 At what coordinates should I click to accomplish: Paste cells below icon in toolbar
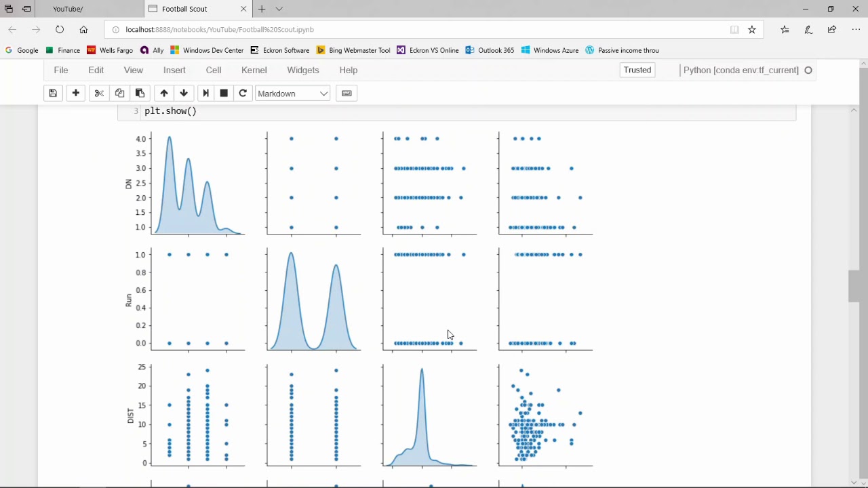pyautogui.click(x=140, y=94)
